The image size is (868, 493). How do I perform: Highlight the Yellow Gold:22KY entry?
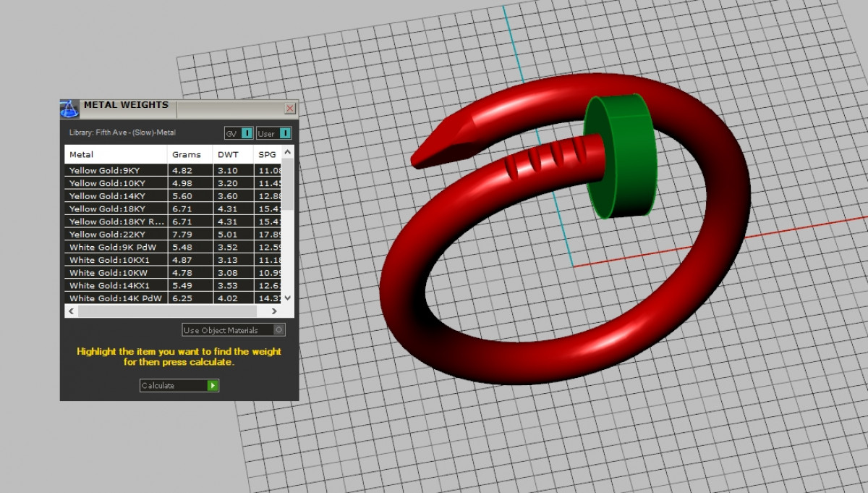click(x=116, y=235)
